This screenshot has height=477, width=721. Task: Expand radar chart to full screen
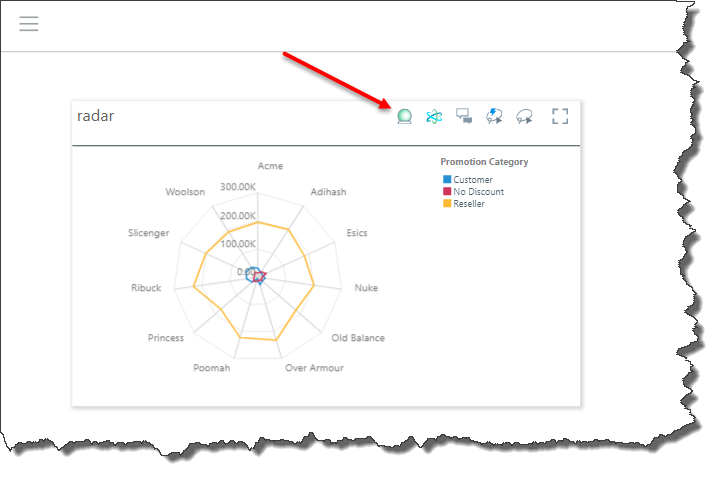560,117
